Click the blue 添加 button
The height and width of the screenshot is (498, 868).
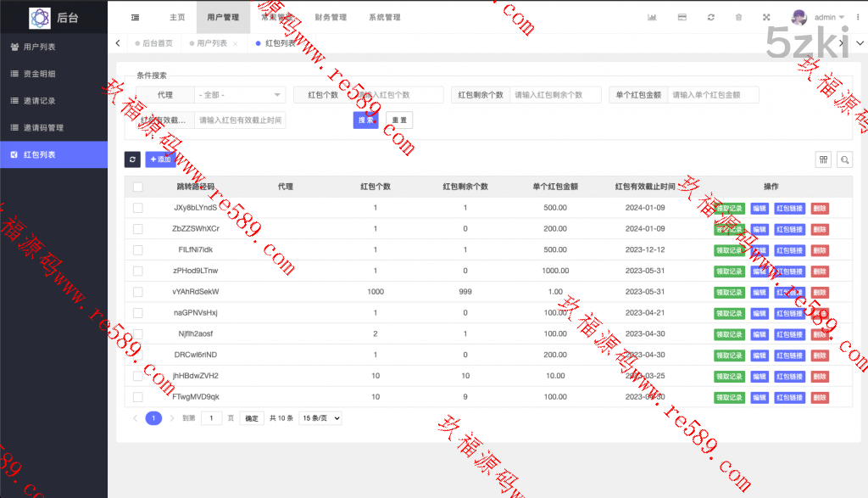tap(159, 159)
